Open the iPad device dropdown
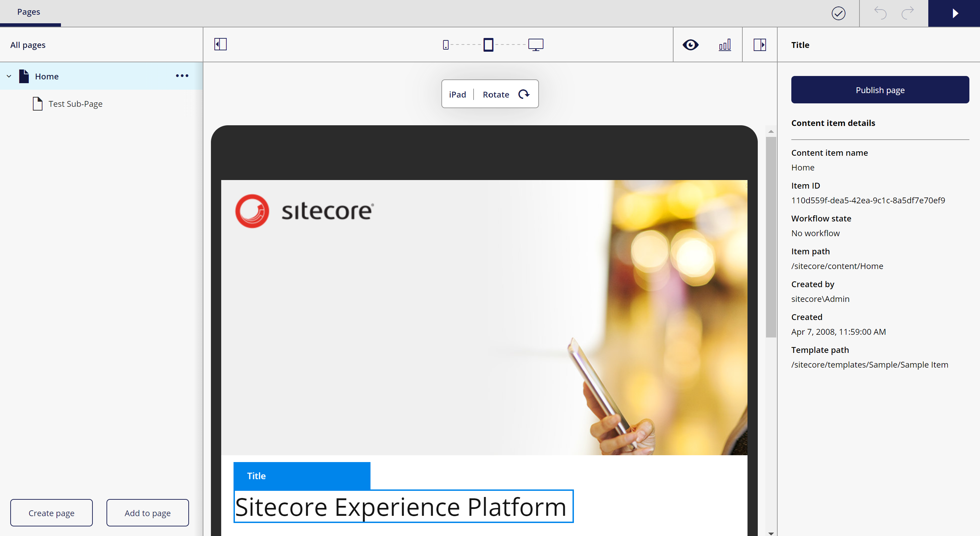 point(457,94)
